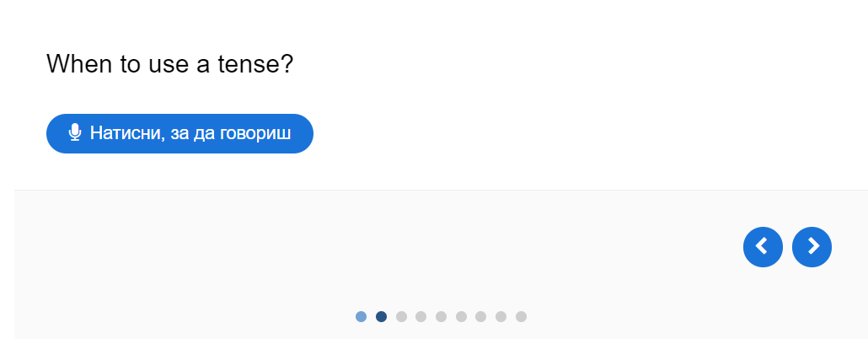
Task: Switch to the fourth pagination dot
Action: (421, 317)
